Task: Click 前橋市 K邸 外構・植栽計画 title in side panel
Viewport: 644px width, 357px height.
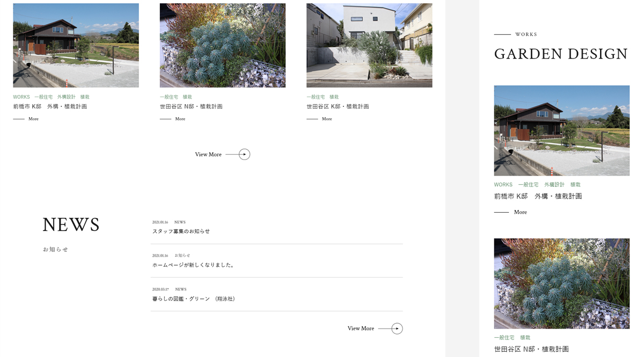Action: coord(538,196)
